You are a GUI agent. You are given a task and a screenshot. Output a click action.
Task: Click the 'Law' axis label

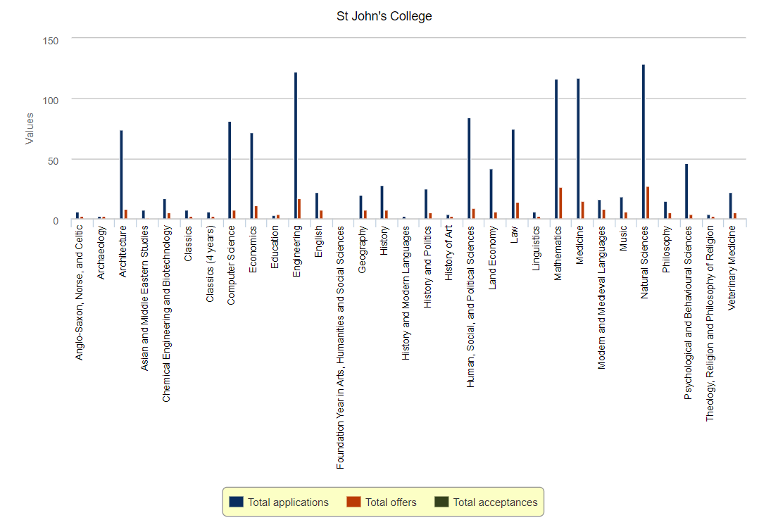point(513,234)
